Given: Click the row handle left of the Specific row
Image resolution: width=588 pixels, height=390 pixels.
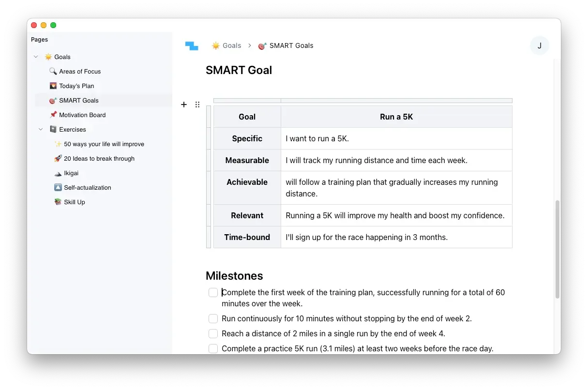Looking at the screenshot, I should pyautogui.click(x=209, y=138).
